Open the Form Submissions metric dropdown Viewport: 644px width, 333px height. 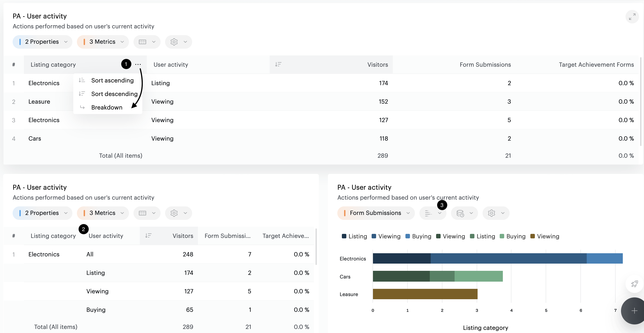[376, 213]
